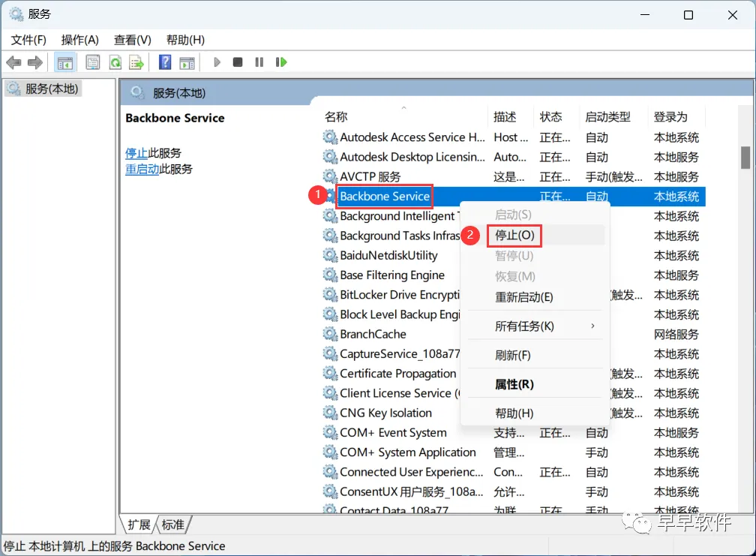The width and height of the screenshot is (756, 556).
Task: Click gear icon of BaiduNetdiskUtility row
Action: click(x=330, y=255)
